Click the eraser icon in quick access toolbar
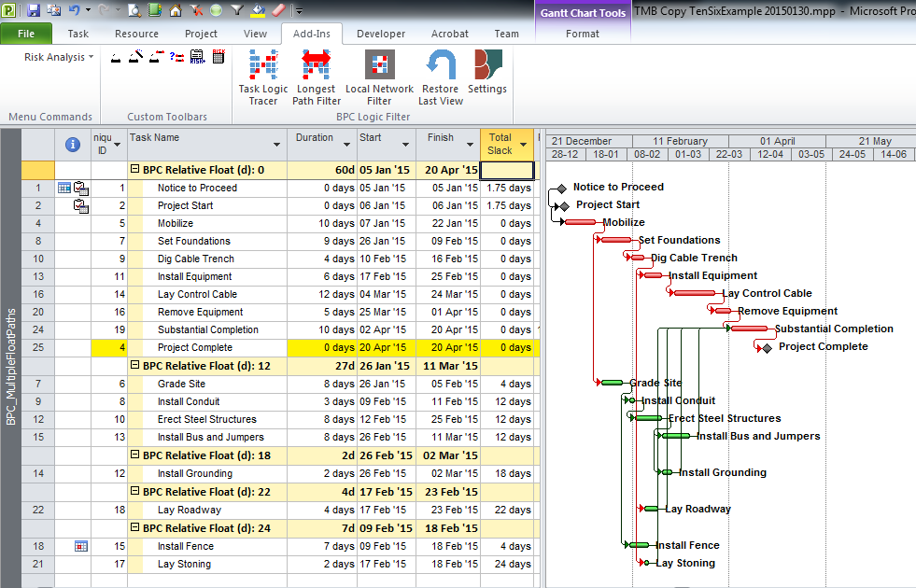This screenshot has height=588, width=916. click(276, 10)
